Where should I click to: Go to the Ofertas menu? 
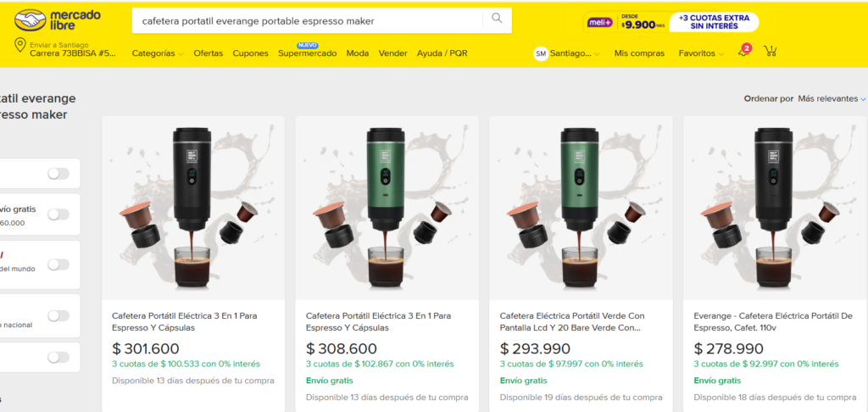pyautogui.click(x=209, y=53)
